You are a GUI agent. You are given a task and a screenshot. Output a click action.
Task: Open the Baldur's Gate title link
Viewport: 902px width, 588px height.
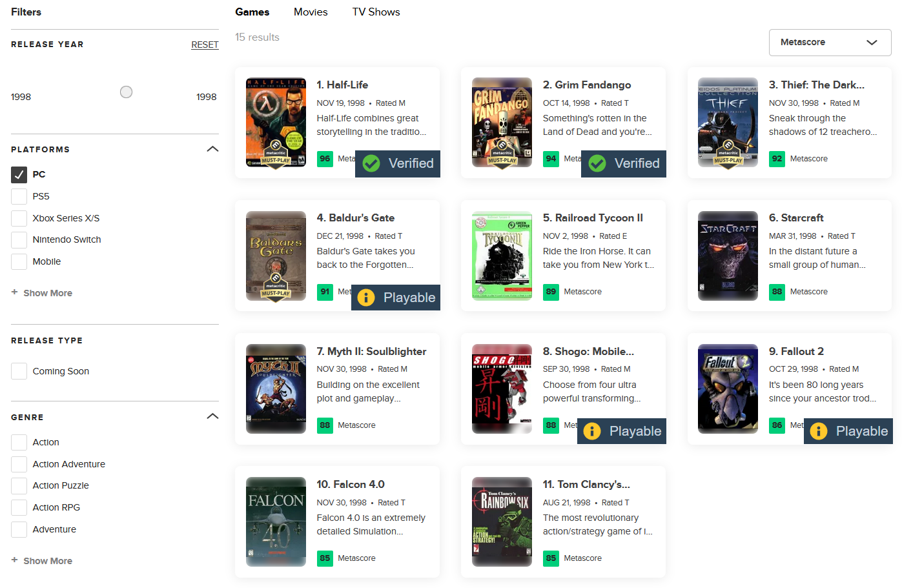tap(356, 218)
